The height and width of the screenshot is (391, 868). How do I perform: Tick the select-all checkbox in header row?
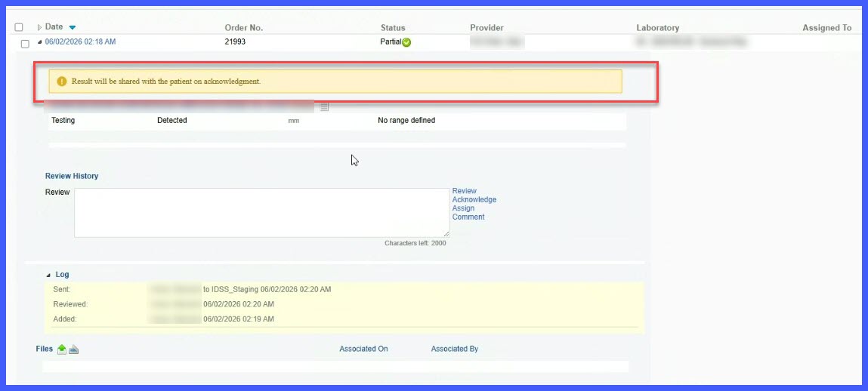tap(19, 27)
